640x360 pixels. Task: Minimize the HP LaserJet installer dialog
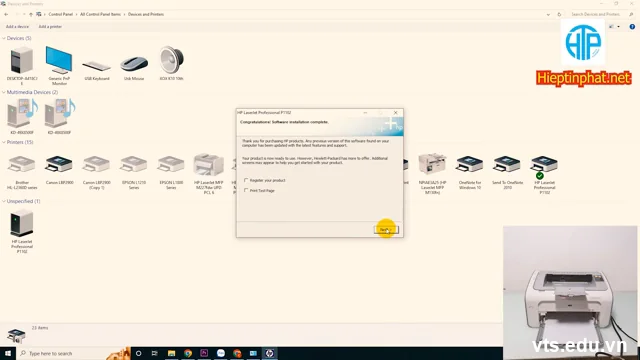point(365,113)
